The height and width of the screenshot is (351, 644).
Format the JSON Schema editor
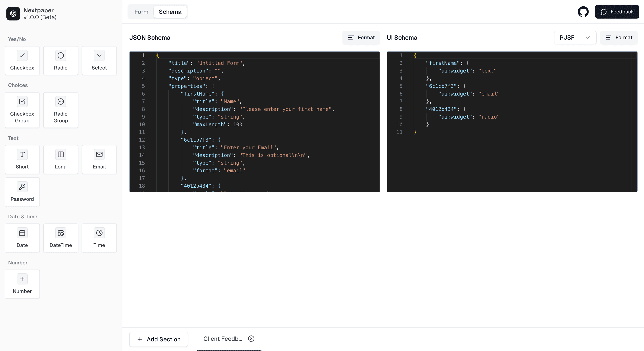click(361, 38)
